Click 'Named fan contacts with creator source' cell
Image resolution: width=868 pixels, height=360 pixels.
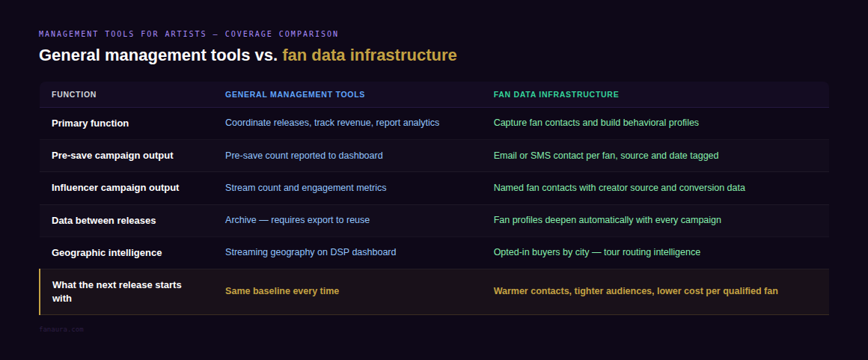(619, 188)
